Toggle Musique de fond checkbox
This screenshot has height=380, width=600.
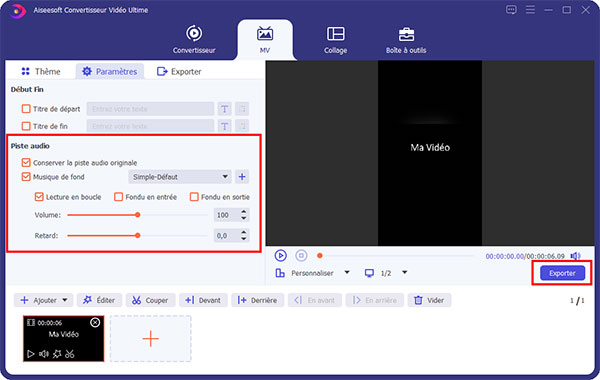point(26,177)
